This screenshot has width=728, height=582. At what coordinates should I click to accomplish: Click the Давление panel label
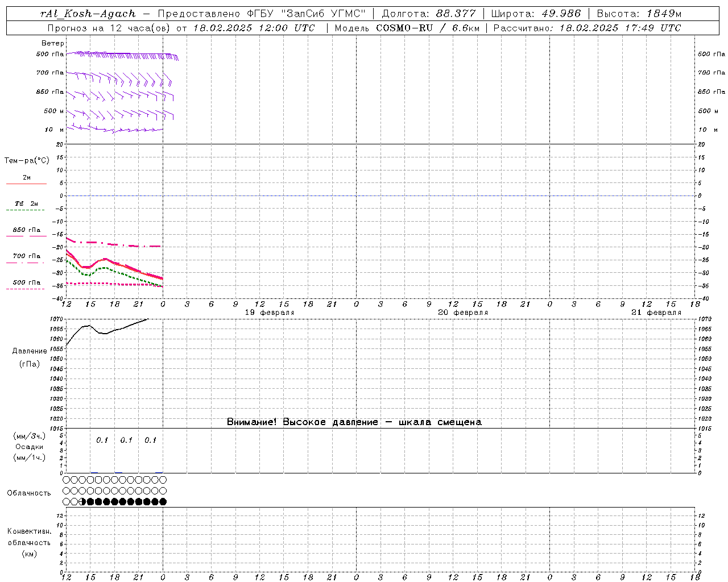click(30, 351)
